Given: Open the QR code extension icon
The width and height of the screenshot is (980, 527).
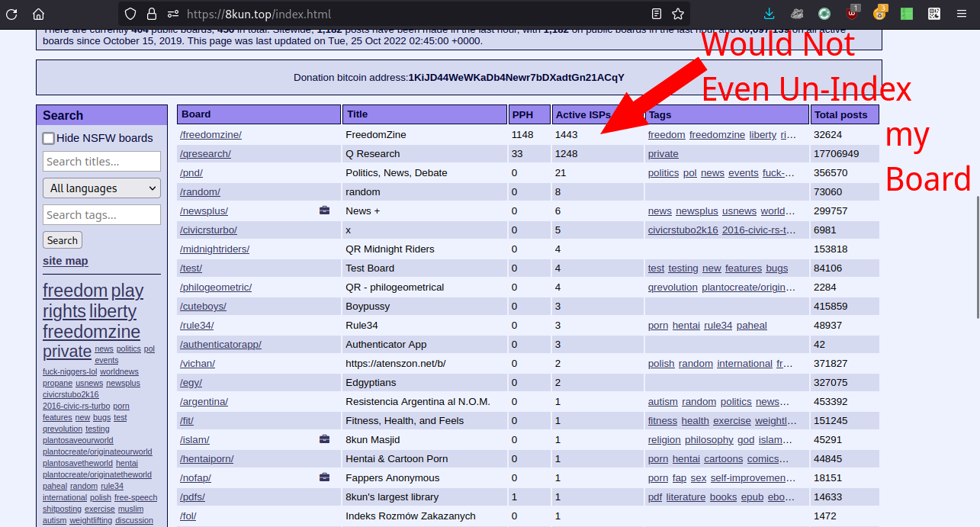Looking at the screenshot, I should click(x=934, y=14).
